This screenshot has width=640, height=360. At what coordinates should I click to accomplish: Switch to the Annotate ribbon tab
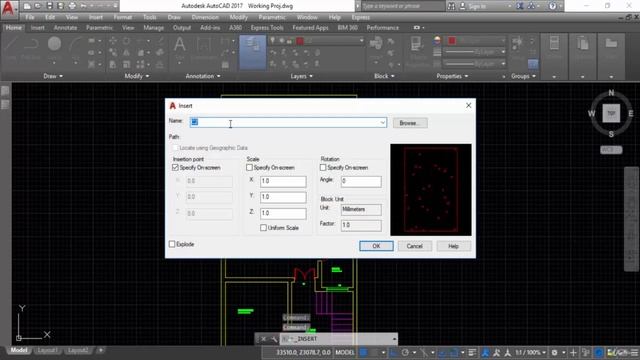point(65,28)
